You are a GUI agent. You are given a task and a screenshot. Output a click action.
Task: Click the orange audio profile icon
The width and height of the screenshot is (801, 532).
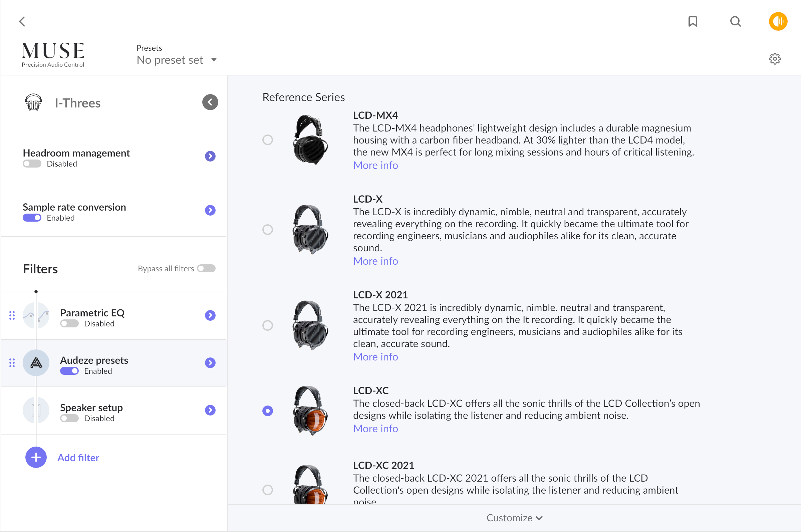click(x=778, y=21)
